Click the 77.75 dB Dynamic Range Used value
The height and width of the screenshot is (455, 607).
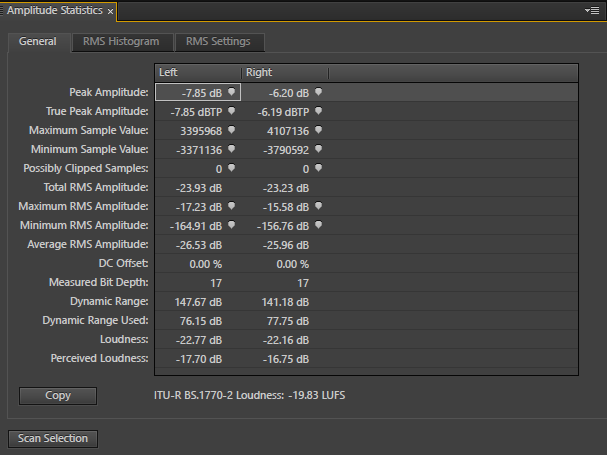coord(288,321)
